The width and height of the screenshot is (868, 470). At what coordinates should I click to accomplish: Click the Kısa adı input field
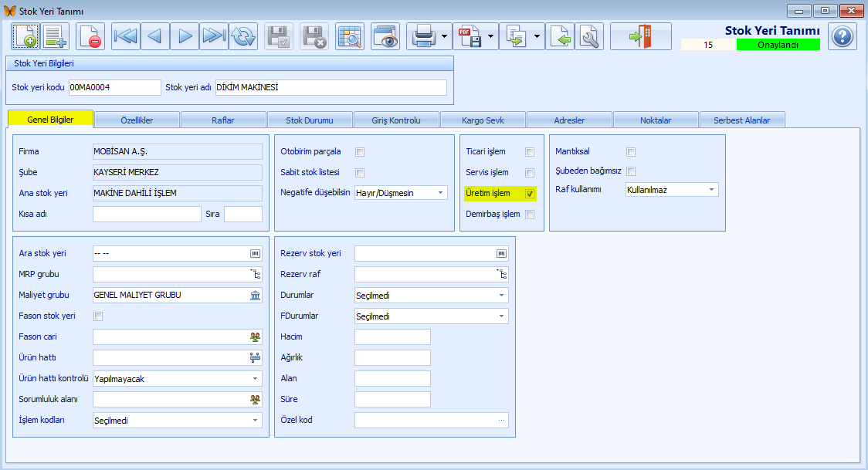coord(147,214)
